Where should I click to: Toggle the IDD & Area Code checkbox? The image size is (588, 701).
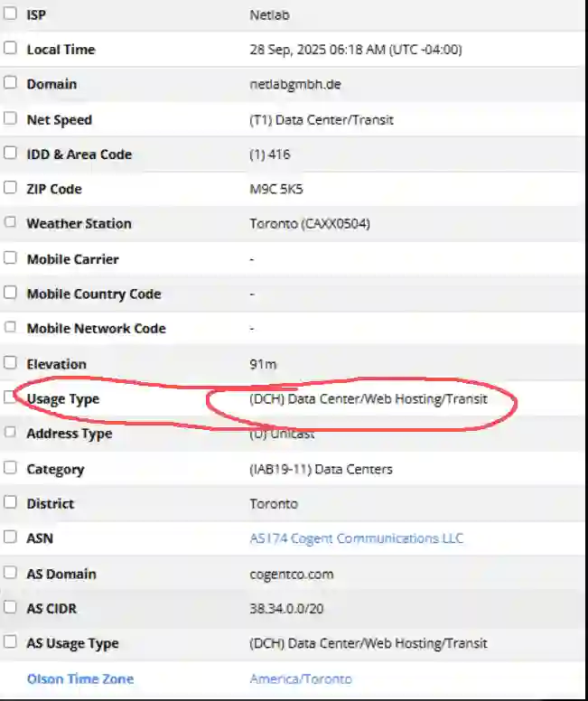(x=10, y=154)
